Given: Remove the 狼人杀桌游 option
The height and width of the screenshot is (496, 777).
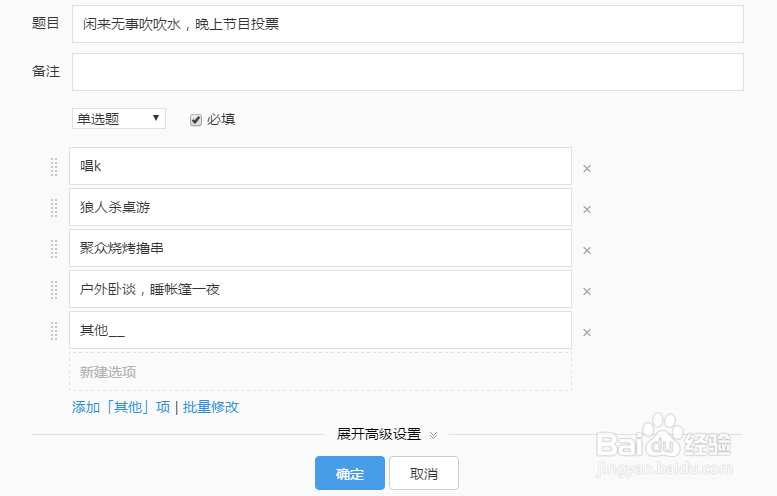Looking at the screenshot, I should tap(587, 210).
